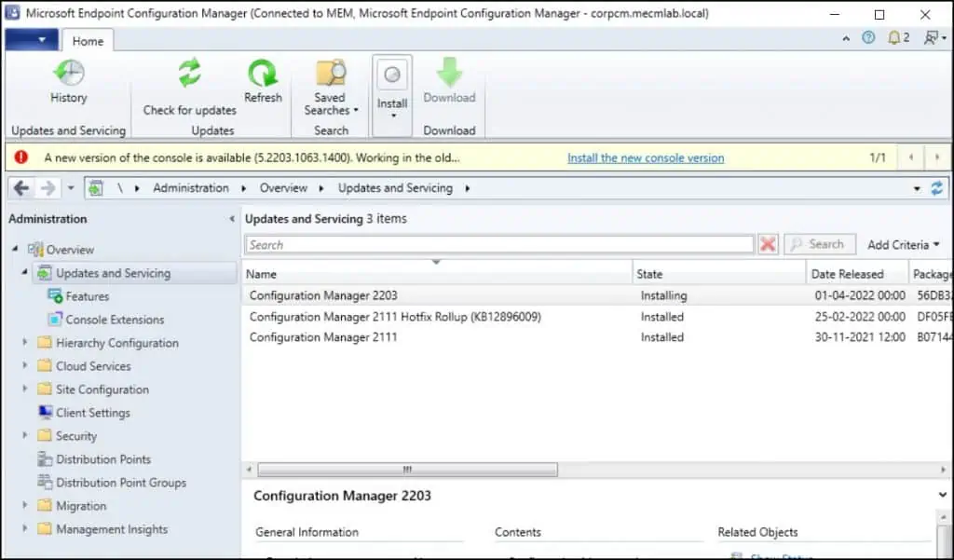
Task: Click the Updates and Servicing breadcrumb
Action: [395, 188]
